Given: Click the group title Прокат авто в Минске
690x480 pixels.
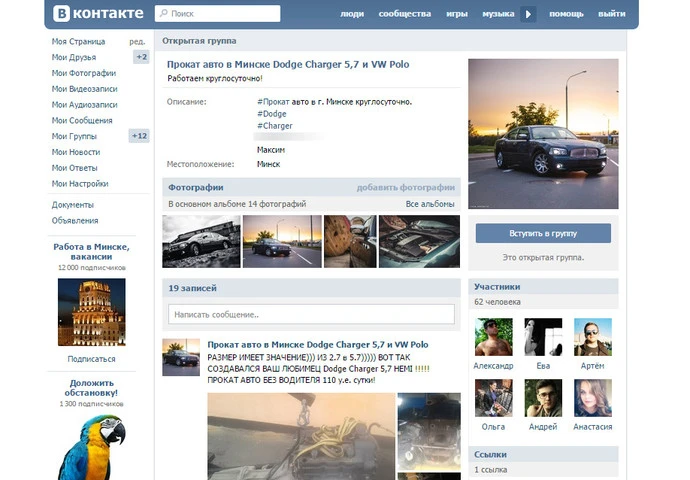Looking at the screenshot, I should [288, 65].
